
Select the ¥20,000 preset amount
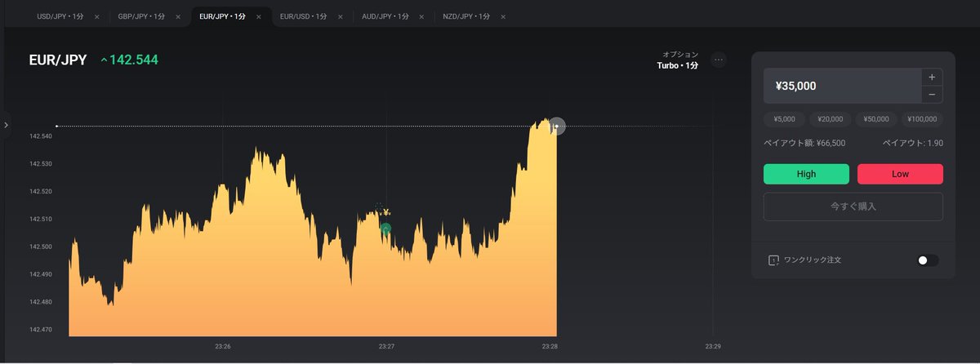coord(830,119)
